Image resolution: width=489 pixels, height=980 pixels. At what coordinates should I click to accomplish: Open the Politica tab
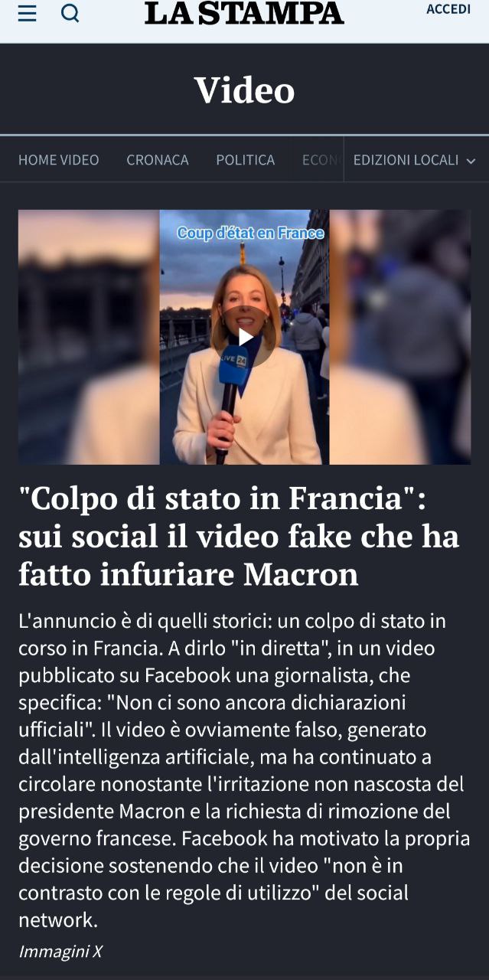point(245,160)
